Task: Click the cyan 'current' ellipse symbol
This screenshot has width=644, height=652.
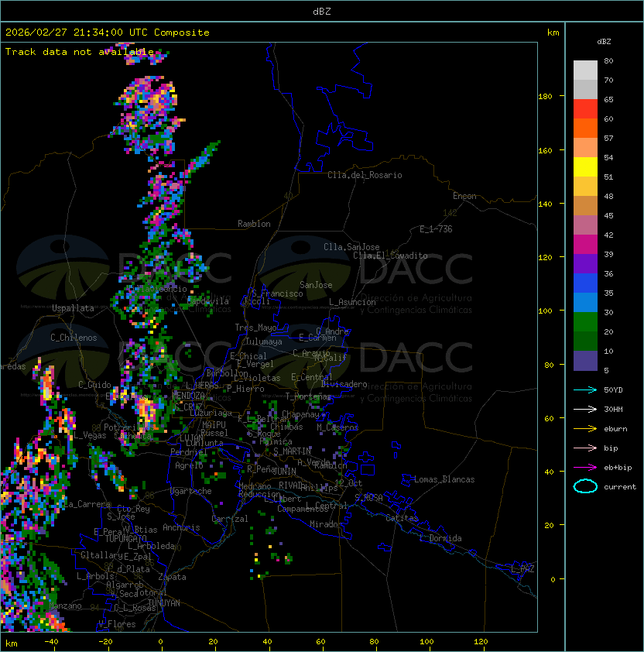Action: pyautogui.click(x=585, y=486)
